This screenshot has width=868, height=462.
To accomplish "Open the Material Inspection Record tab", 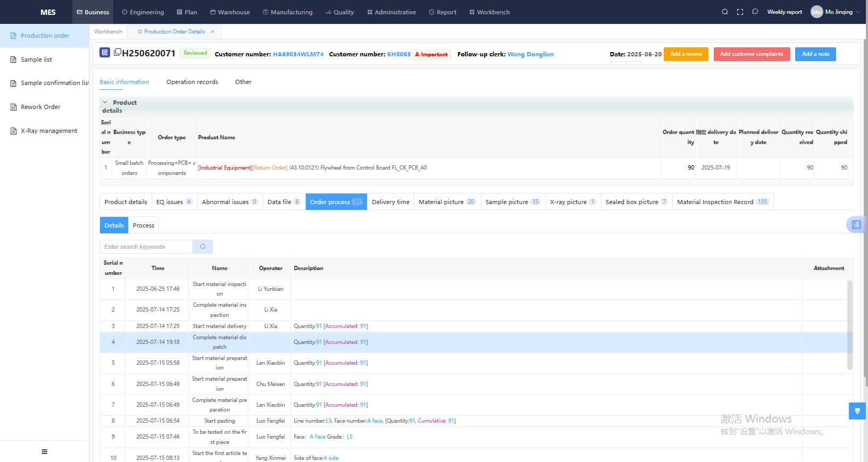I will click(722, 202).
